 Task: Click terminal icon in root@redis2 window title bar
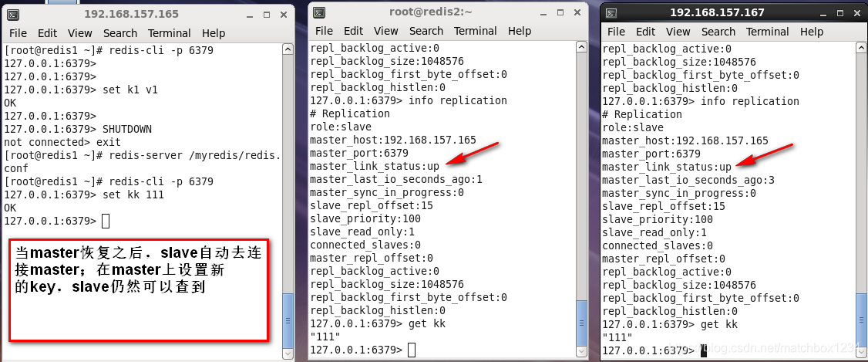318,13
